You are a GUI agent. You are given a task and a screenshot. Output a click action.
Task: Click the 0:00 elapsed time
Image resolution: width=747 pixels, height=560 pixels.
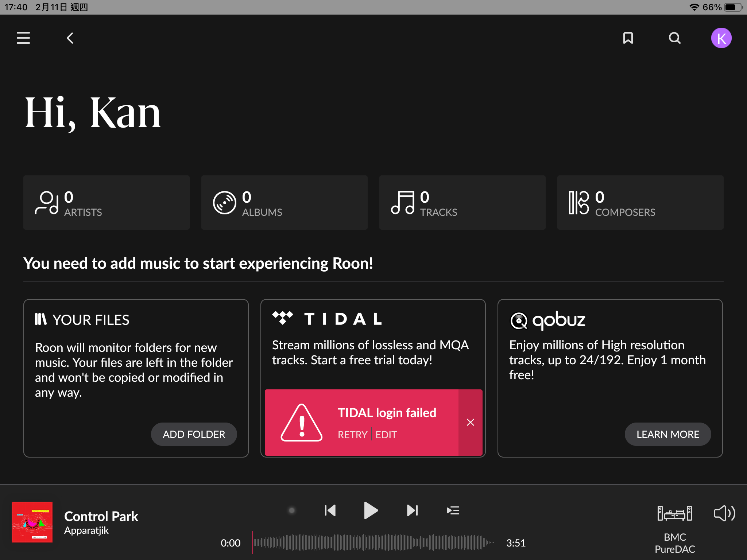pos(231,543)
